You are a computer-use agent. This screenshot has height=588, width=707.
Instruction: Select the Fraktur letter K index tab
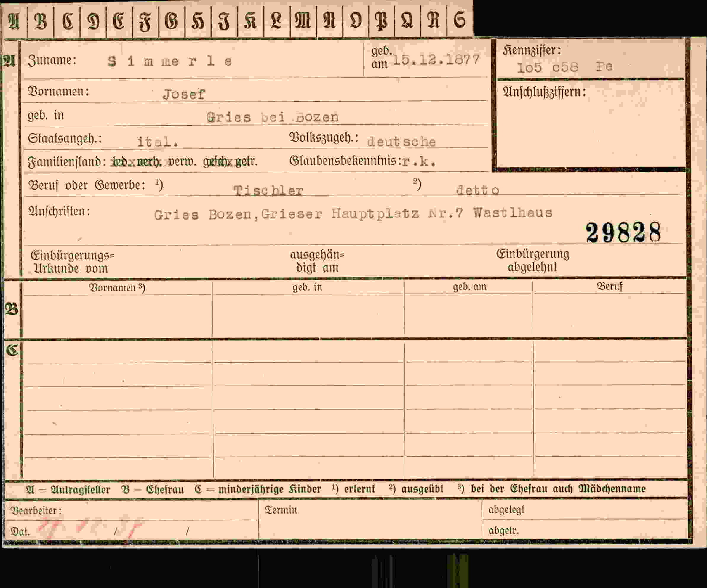point(250,21)
